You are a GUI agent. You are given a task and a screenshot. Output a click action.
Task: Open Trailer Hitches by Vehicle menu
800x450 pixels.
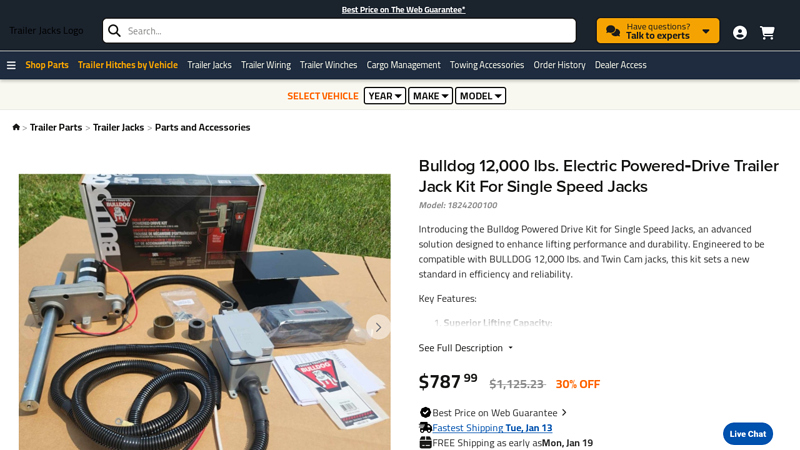[128, 65]
